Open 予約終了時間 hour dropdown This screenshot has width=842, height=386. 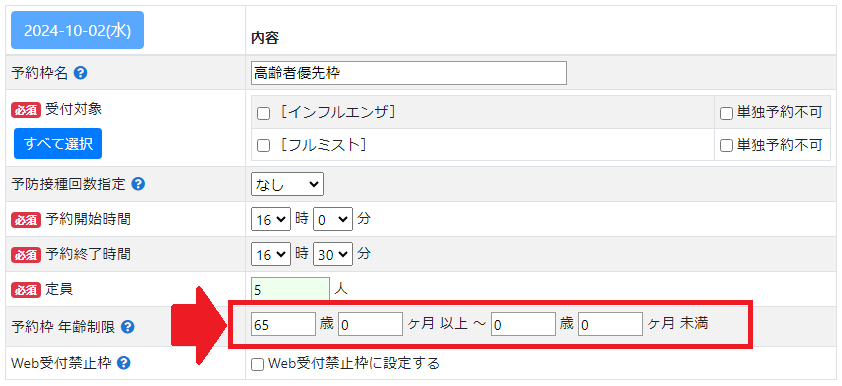271,254
